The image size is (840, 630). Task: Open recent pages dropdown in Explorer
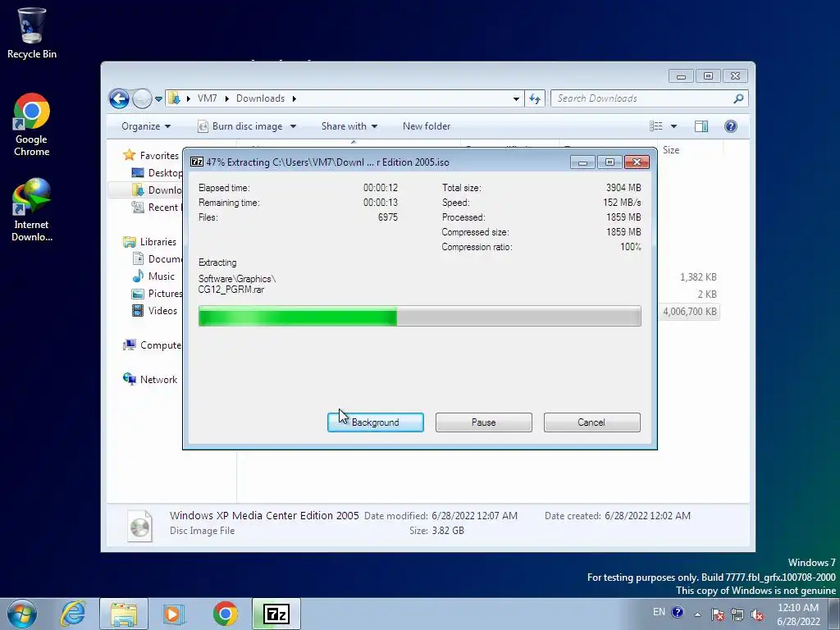pos(158,99)
